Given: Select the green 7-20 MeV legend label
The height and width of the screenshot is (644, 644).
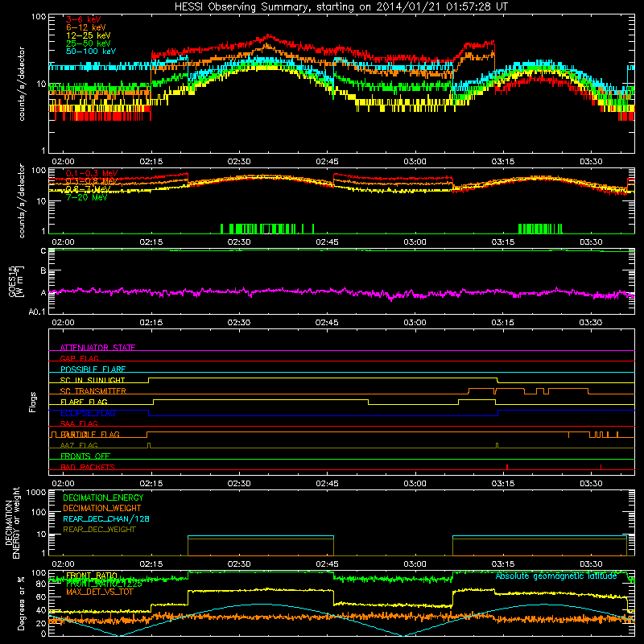Looking at the screenshot, I should pyautogui.click(x=87, y=197).
